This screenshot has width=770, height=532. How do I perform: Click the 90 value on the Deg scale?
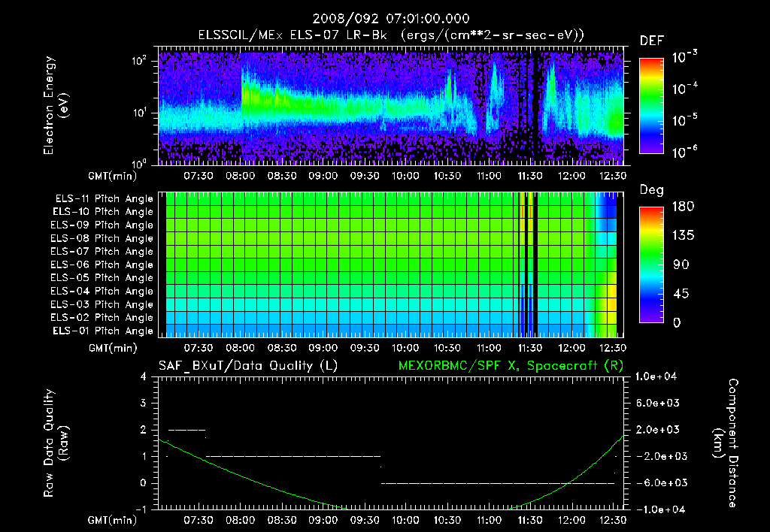tap(681, 265)
